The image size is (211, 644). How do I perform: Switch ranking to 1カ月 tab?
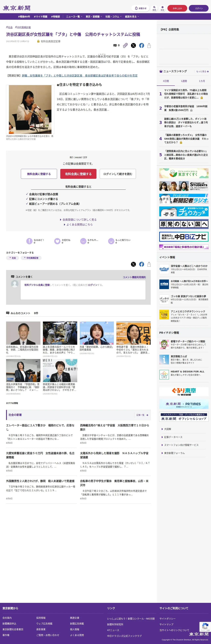pos(202,81)
